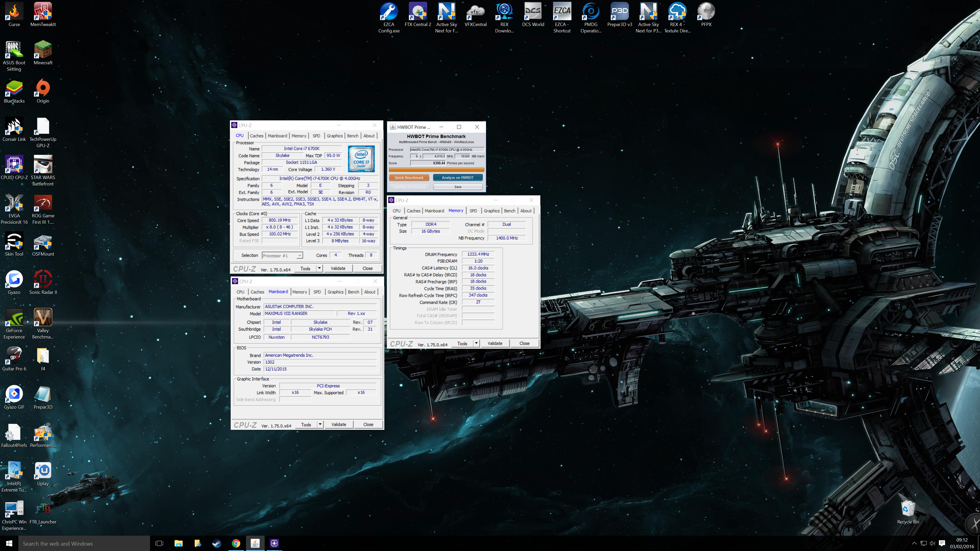Click HWBOT Prime orange progress bar
This screenshot has width=980, height=551.
pos(436,170)
